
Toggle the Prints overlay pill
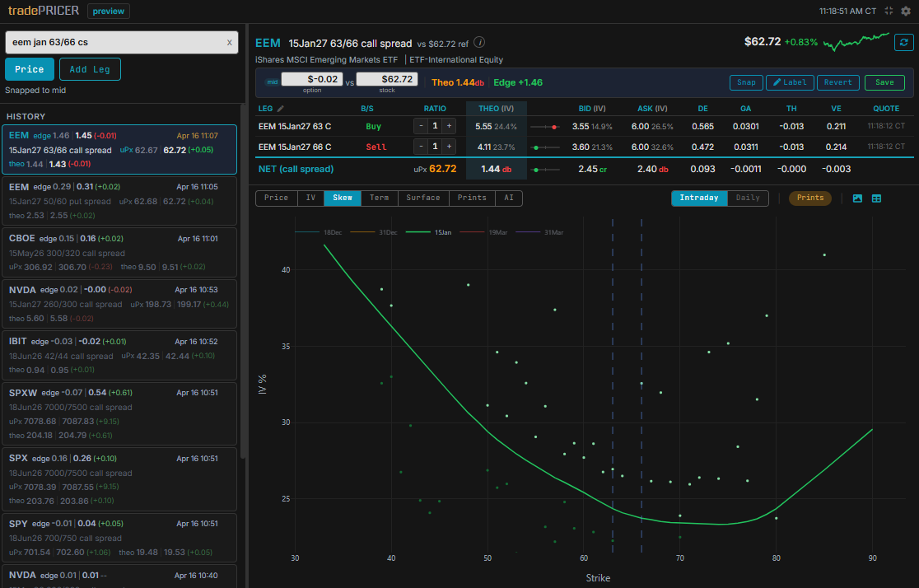pyautogui.click(x=810, y=198)
